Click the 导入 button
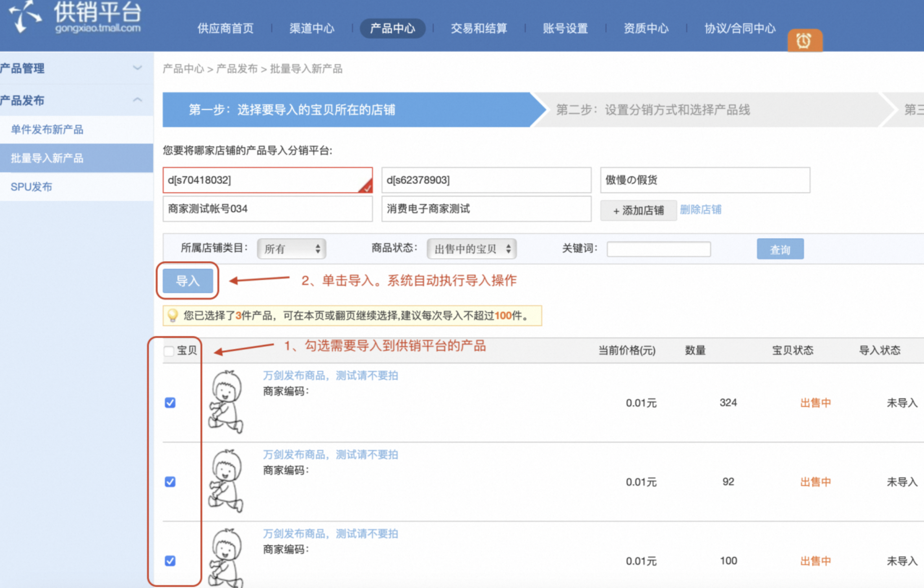 pos(188,281)
